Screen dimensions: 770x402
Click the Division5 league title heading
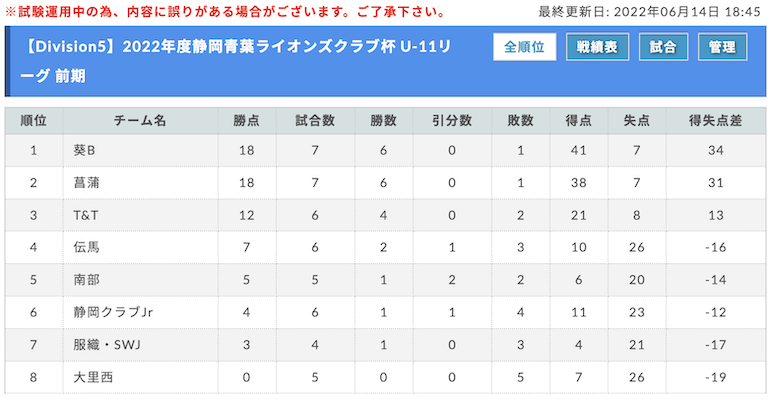pos(236,61)
